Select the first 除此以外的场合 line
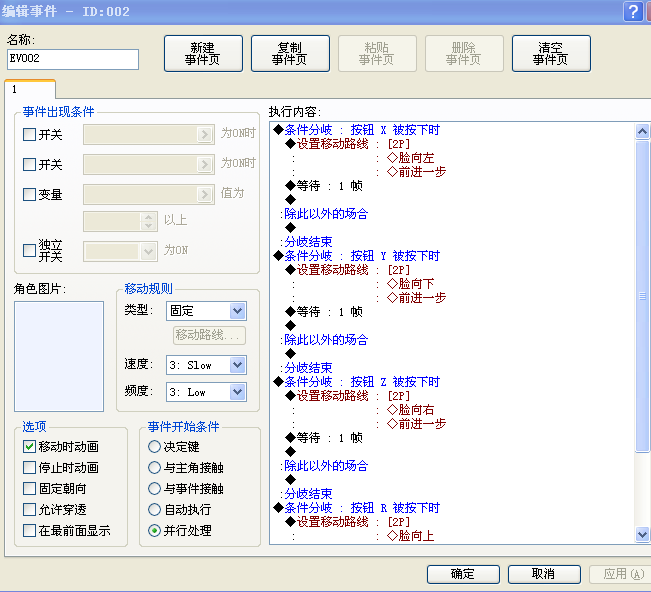651x592 pixels. coord(324,214)
